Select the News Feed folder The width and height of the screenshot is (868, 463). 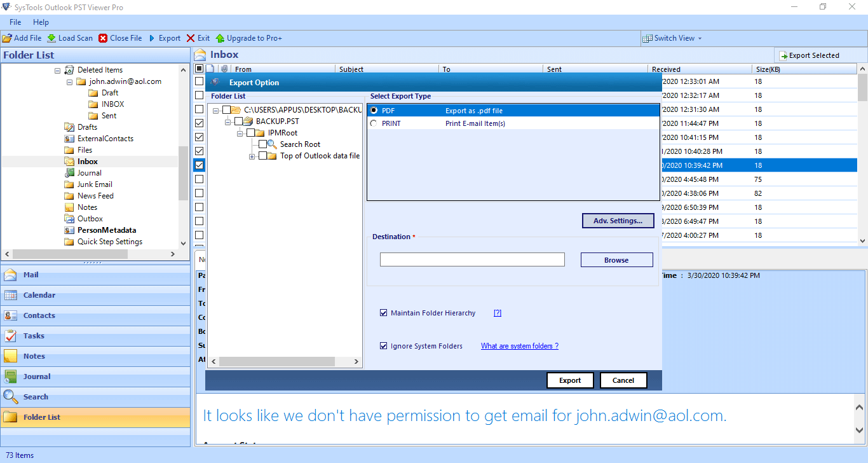95,196
